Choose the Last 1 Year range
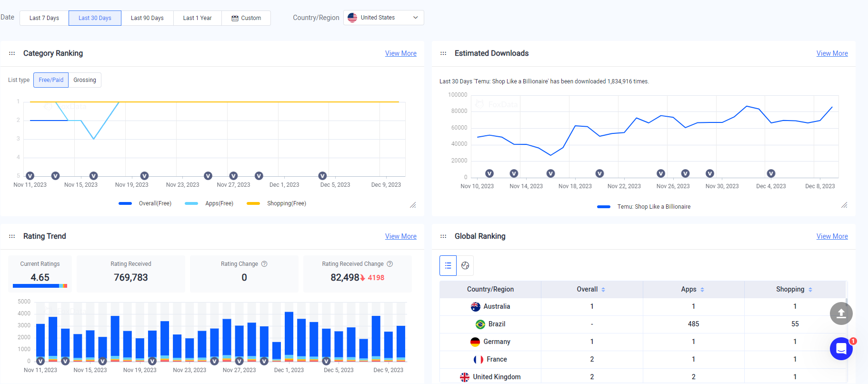Viewport: 868px width, 384px height. [197, 18]
